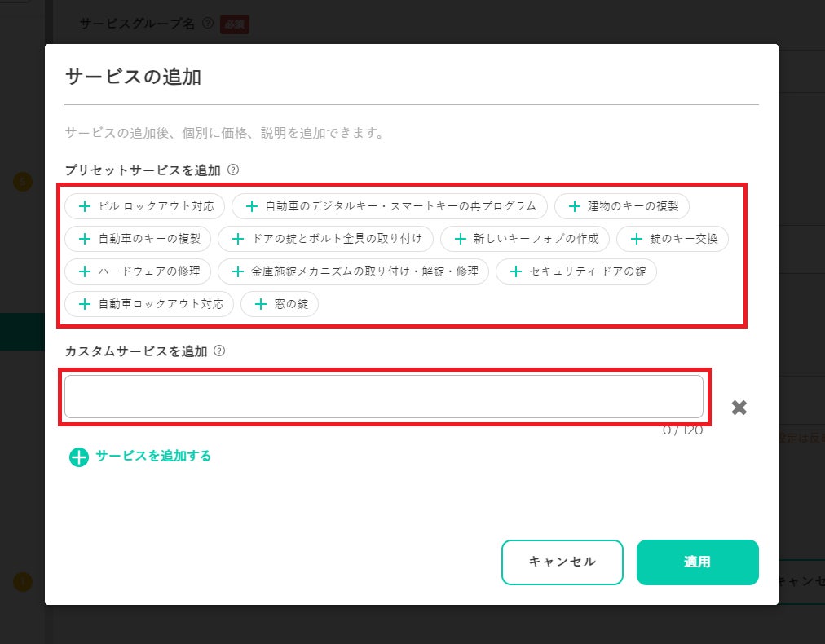The width and height of the screenshot is (825, 644).
Task: Select the 自動車のキーの複製 preset service
Action: [139, 239]
